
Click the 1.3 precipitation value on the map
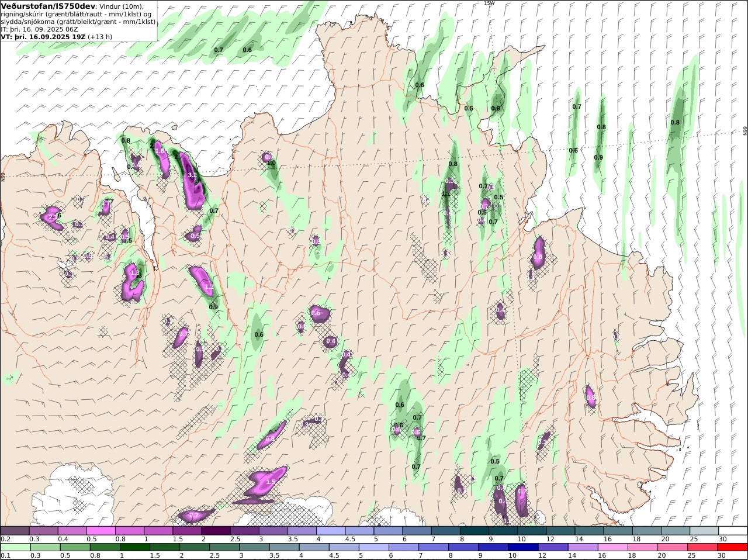[x=135, y=273]
